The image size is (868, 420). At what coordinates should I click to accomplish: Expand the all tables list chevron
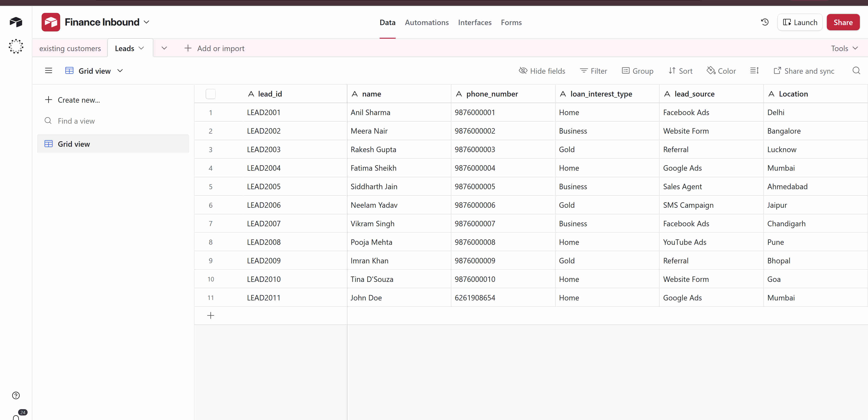pyautogui.click(x=164, y=48)
